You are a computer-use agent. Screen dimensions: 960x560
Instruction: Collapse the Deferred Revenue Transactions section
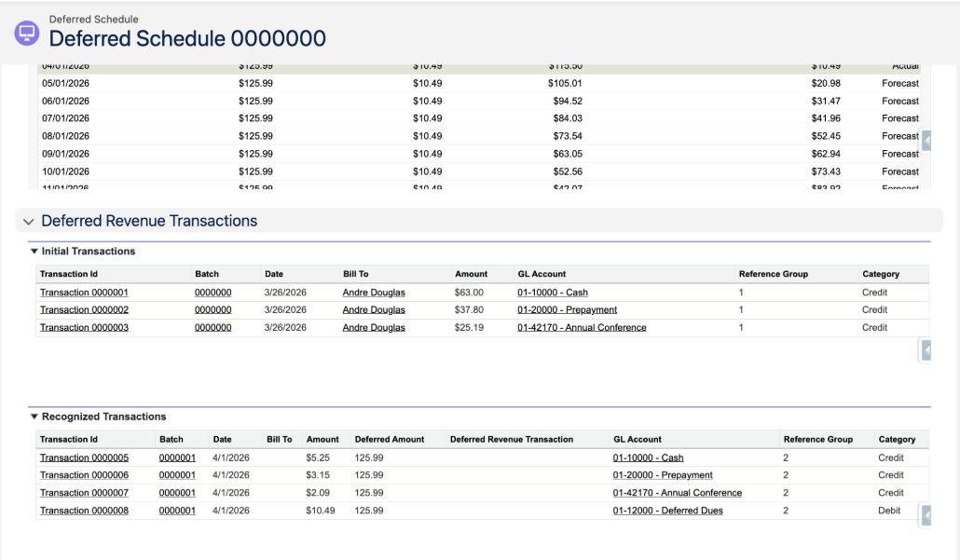[x=28, y=222]
